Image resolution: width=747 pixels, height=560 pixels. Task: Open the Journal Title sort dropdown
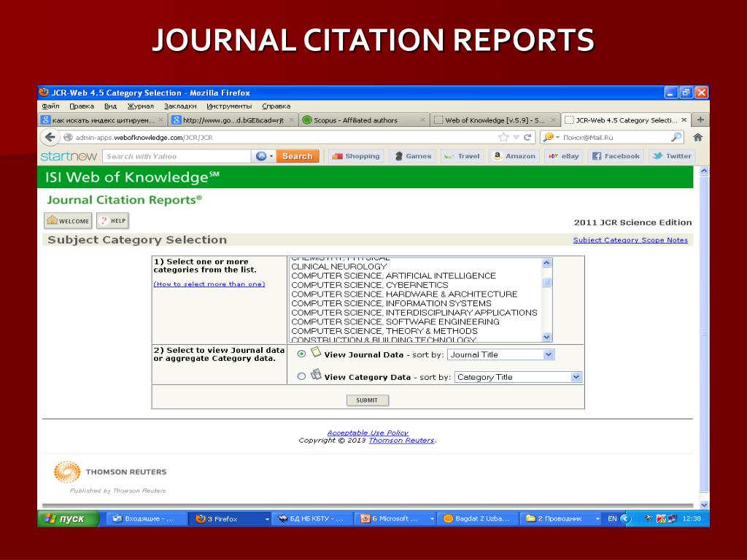501,354
